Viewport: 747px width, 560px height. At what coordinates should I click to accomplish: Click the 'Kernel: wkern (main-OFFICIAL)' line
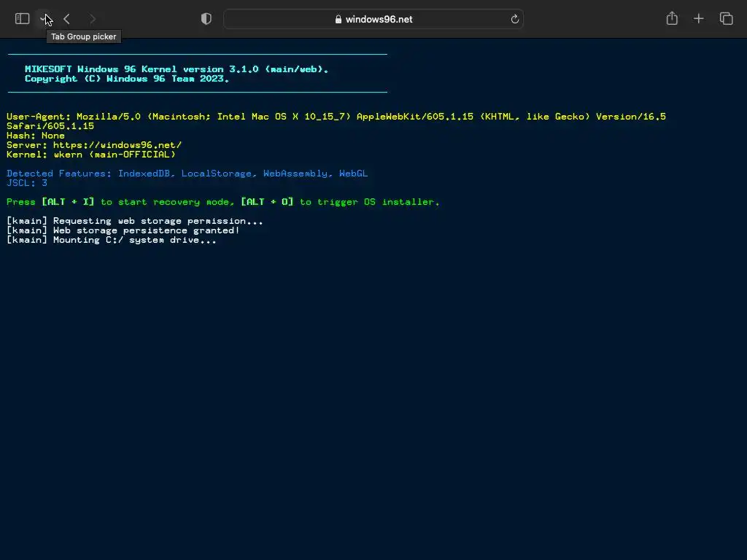tap(91, 155)
